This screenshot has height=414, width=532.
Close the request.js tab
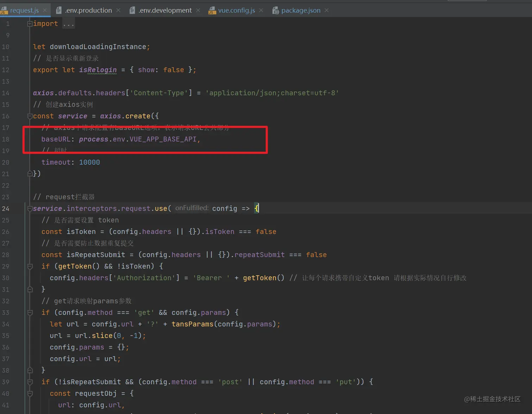(45, 10)
